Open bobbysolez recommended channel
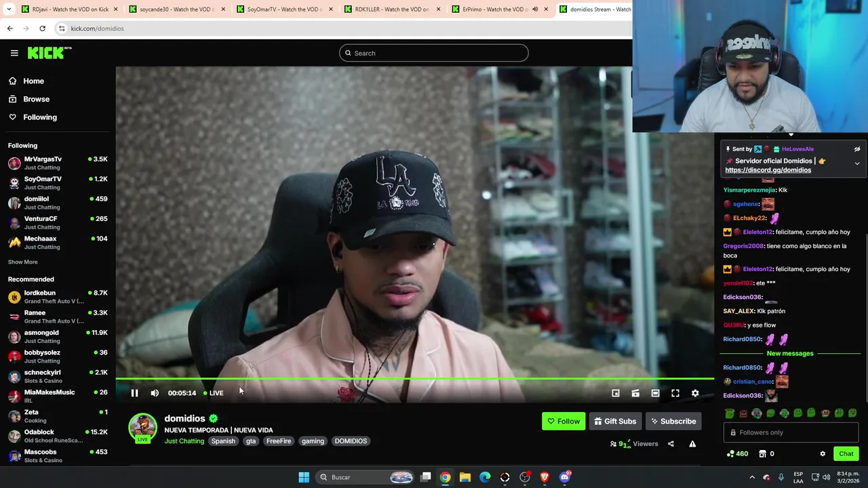The width and height of the screenshot is (868, 488). click(x=58, y=357)
